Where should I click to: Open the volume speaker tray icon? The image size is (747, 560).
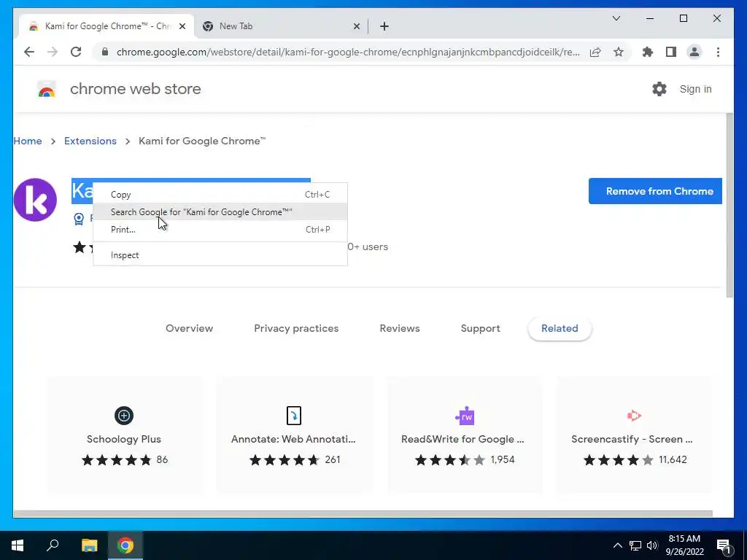click(652, 545)
